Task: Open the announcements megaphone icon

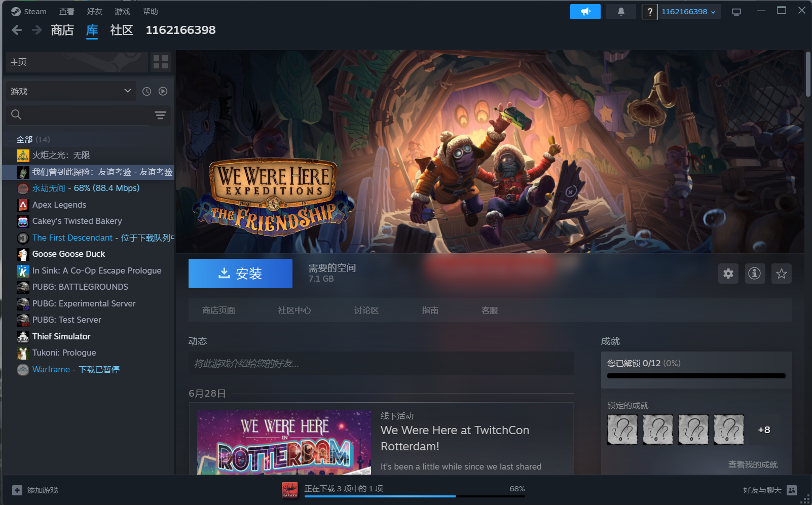Action: click(x=585, y=12)
